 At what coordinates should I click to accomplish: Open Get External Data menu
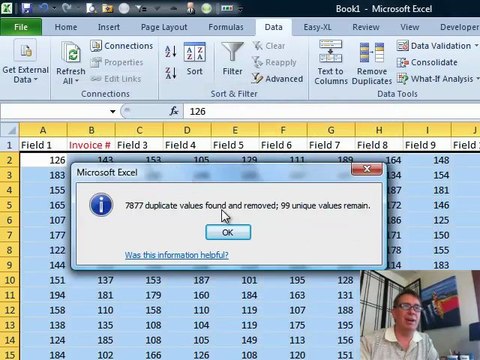point(25,61)
